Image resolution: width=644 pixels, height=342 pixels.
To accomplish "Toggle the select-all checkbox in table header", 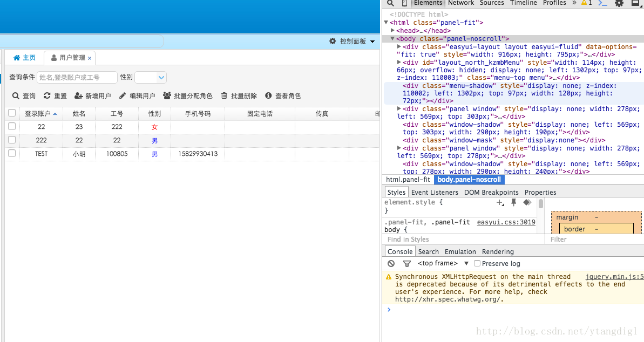I will [12, 113].
